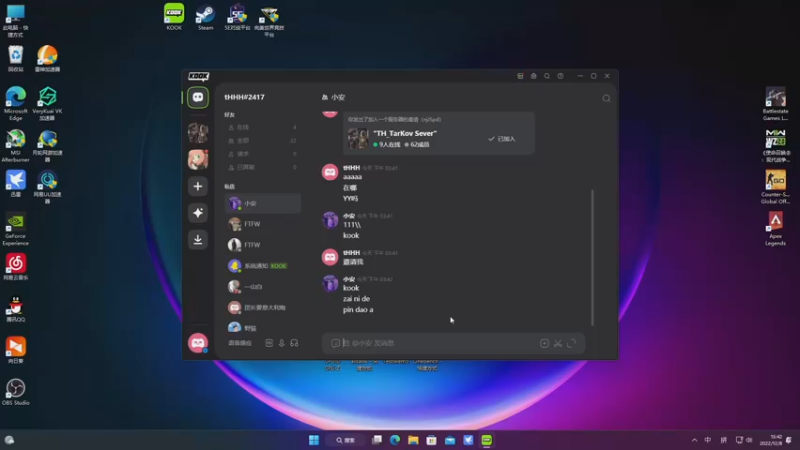This screenshot has width=800, height=450.
Task: Open the KOOK desktop shortcut
Action: pyautogui.click(x=174, y=17)
